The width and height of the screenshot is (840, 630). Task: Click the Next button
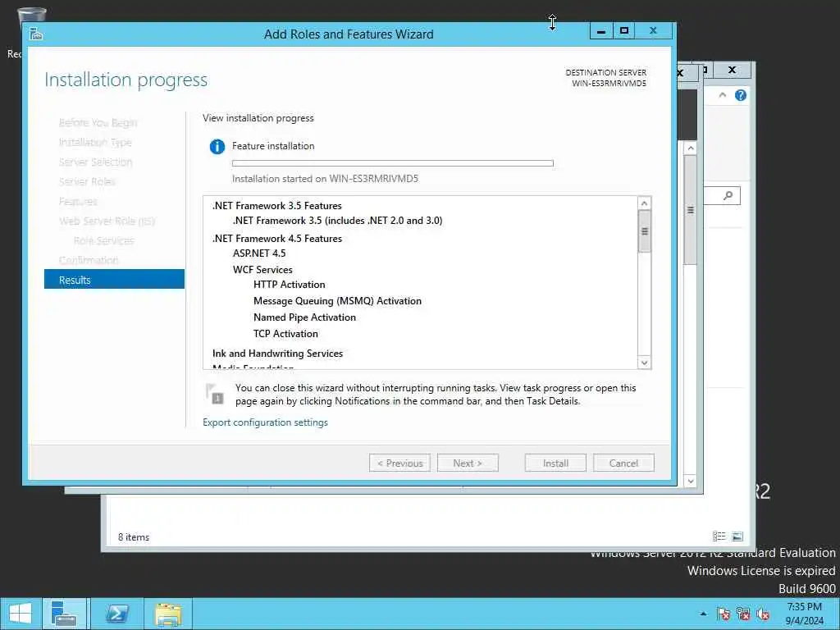pyautogui.click(x=468, y=463)
